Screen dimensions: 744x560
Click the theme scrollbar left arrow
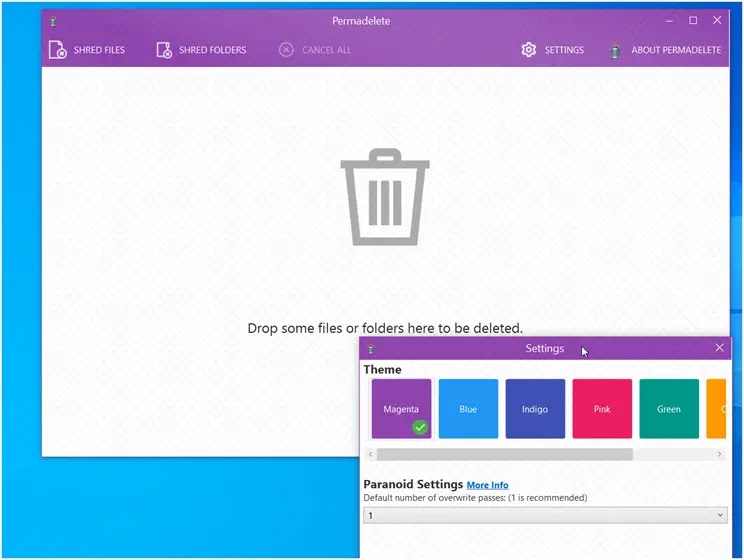(371, 454)
